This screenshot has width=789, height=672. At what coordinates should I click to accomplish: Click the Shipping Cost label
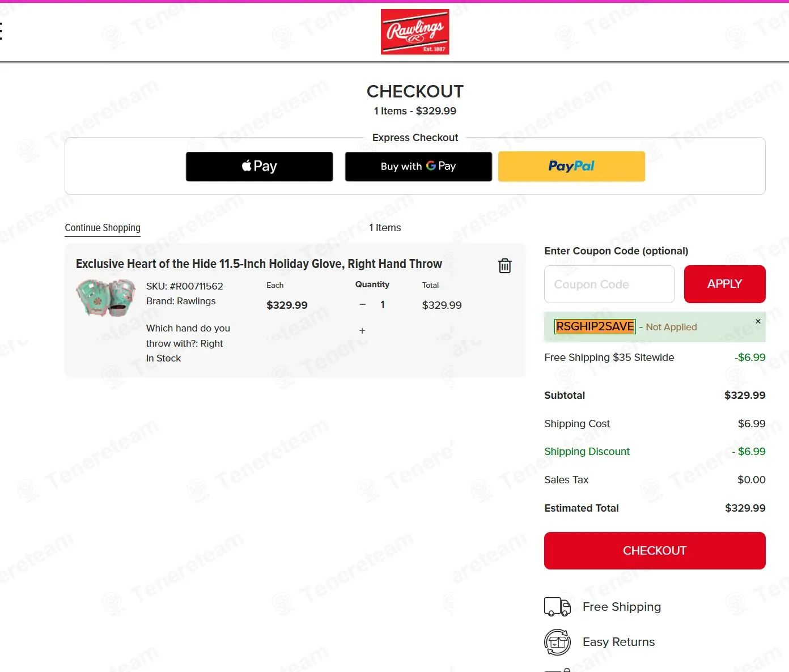click(x=577, y=424)
